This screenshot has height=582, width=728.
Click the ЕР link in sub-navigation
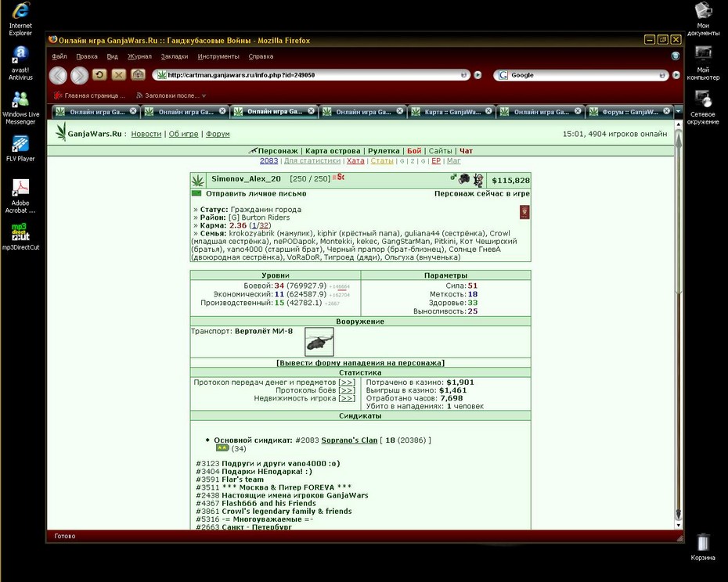point(435,160)
